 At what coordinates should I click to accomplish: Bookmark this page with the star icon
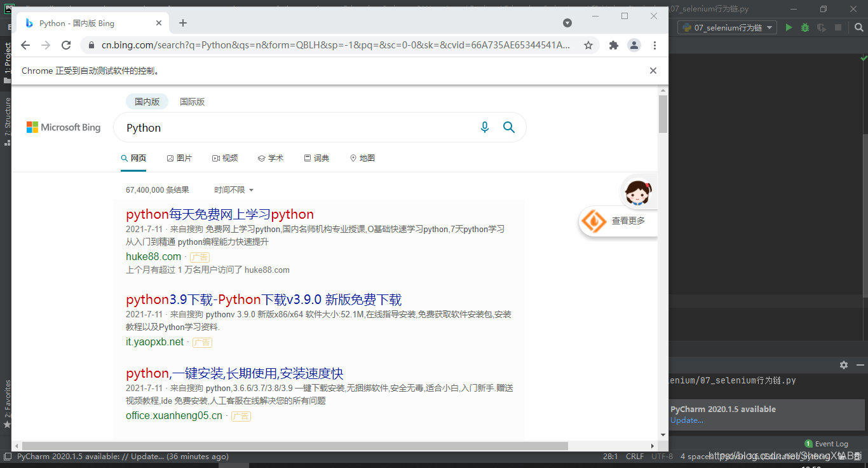[x=588, y=45]
